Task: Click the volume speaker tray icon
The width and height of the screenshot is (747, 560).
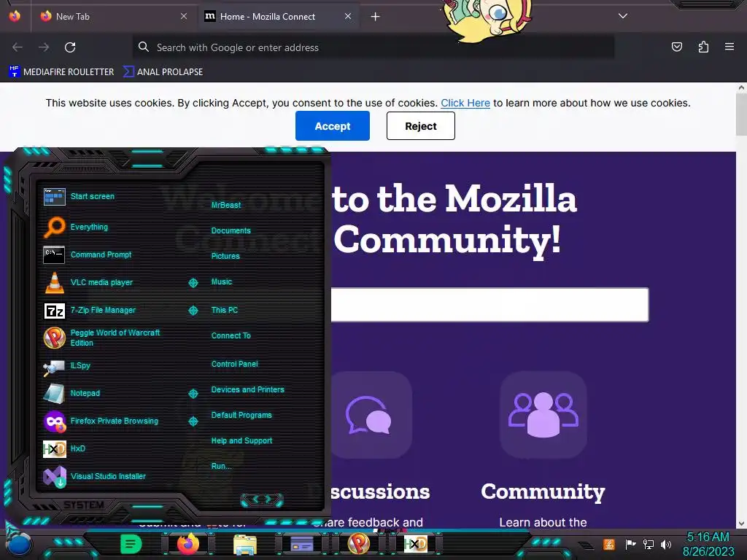Action: 666,544
